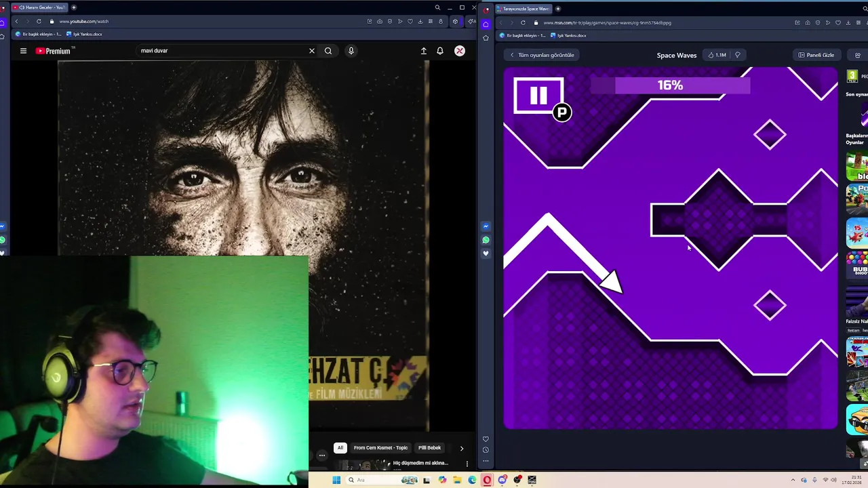Open YouTube notifications bell
The height and width of the screenshot is (488, 868).
click(440, 51)
